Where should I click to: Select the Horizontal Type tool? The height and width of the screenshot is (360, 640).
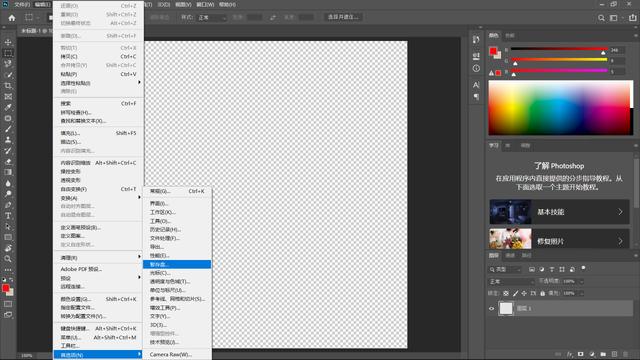point(8,216)
